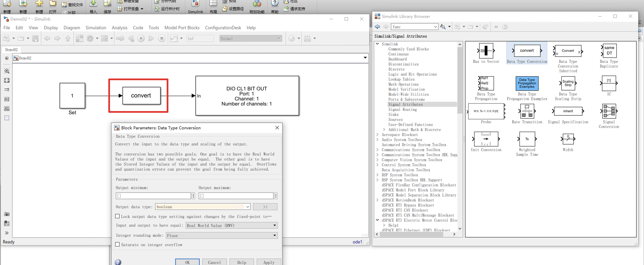
Task: Open the Model Explorer icon in Demo02 toolbar
Action: (x=105, y=38)
